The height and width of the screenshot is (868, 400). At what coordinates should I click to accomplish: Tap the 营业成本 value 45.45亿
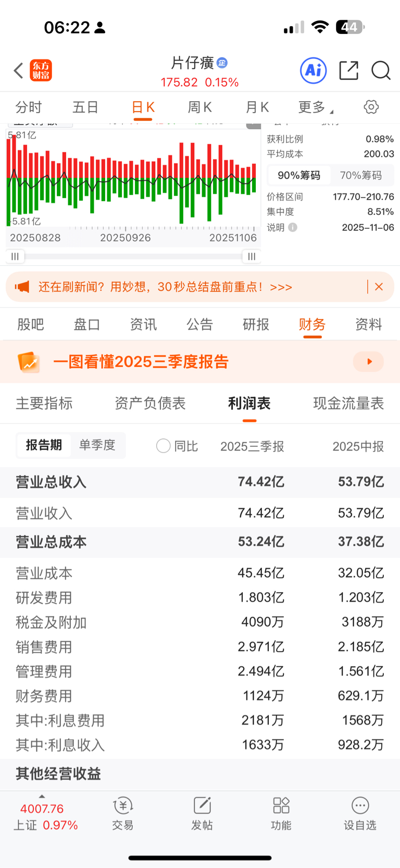[x=261, y=573]
